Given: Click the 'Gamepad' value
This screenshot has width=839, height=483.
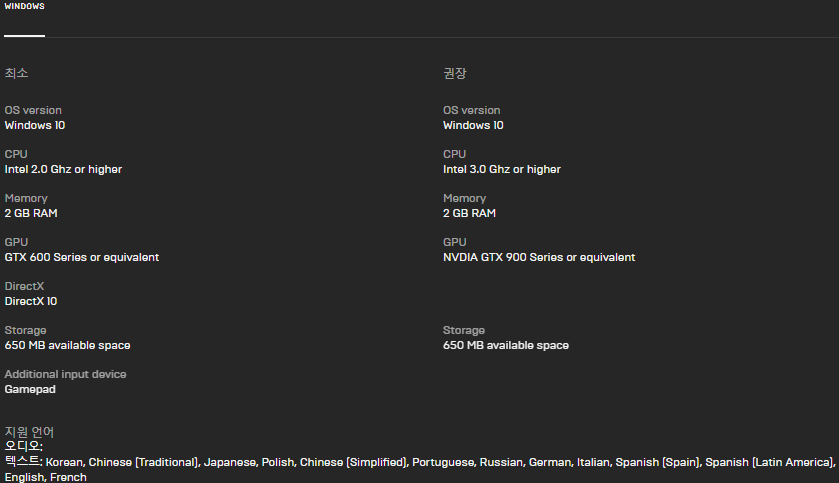Looking at the screenshot, I should point(30,389).
